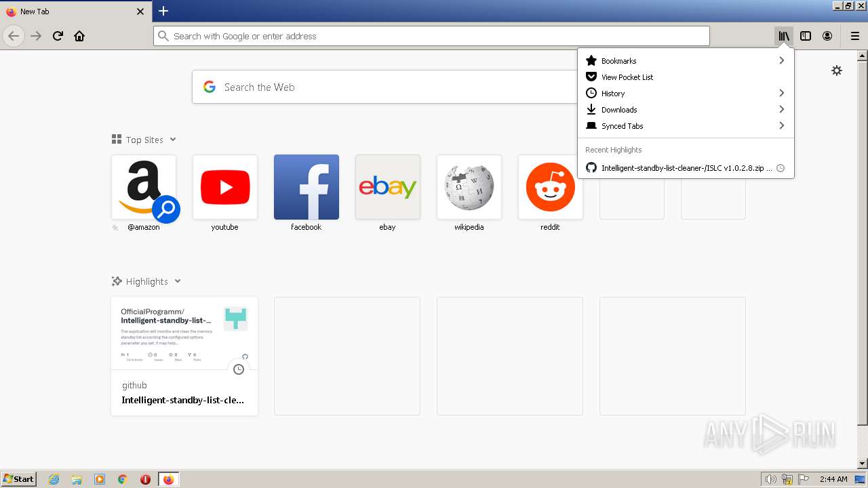The image size is (868, 488).
Task: Open the volume tray icon
Action: tap(770, 479)
